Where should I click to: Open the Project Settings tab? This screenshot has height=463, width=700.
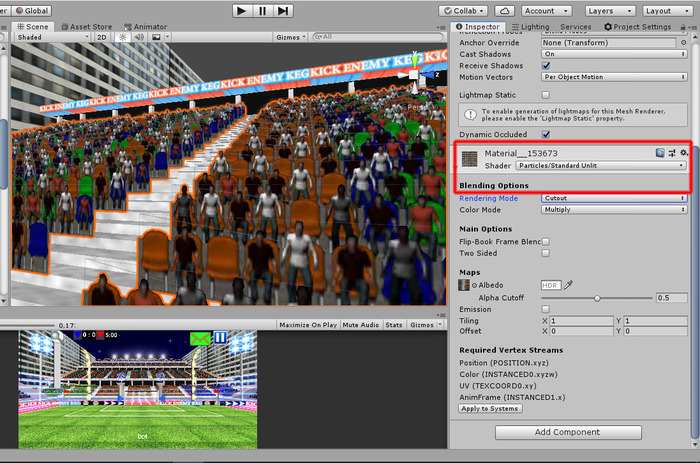(638, 27)
